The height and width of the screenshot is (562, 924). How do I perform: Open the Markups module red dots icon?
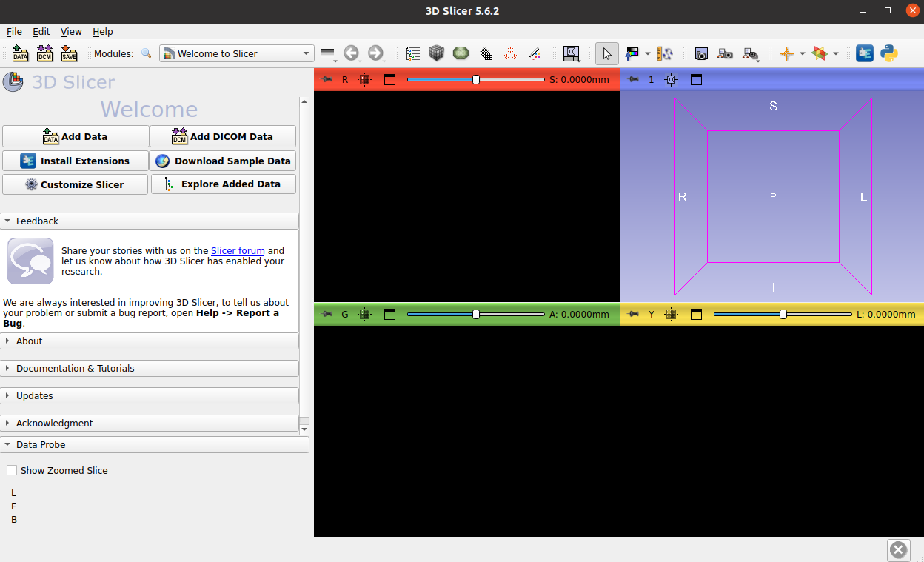[x=510, y=53]
